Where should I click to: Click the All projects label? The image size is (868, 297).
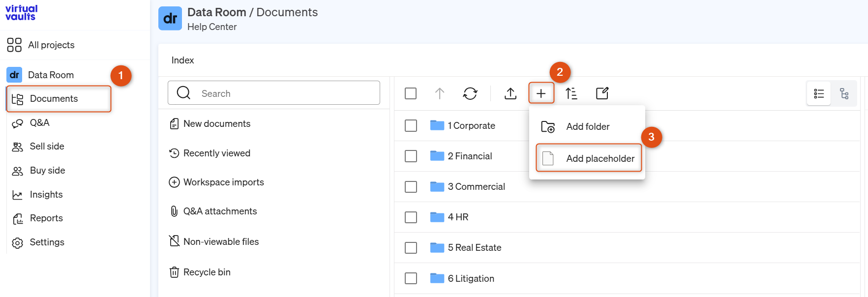point(51,45)
